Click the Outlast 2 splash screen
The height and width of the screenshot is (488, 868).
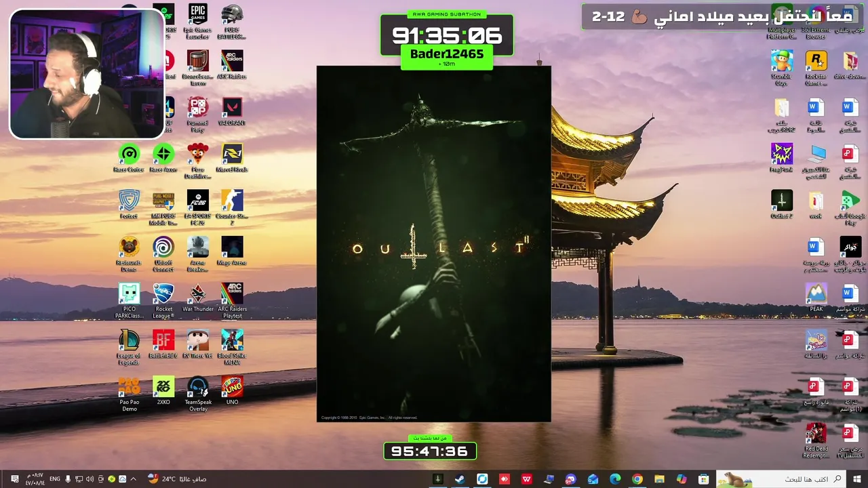click(x=434, y=244)
